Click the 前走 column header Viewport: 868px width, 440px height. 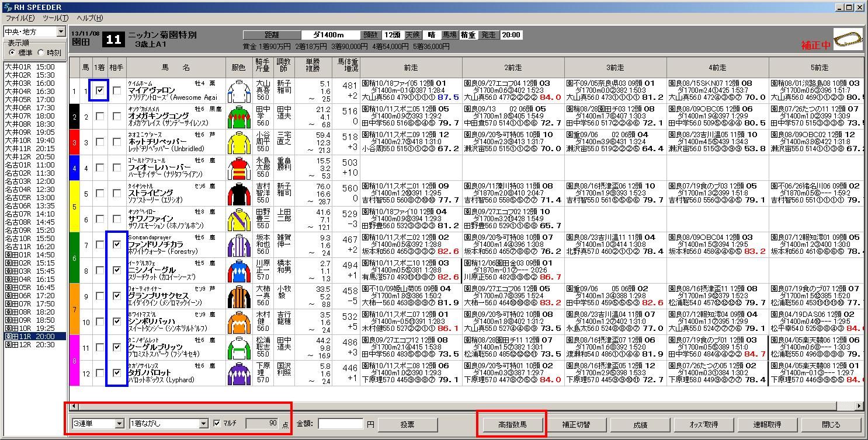[411, 68]
